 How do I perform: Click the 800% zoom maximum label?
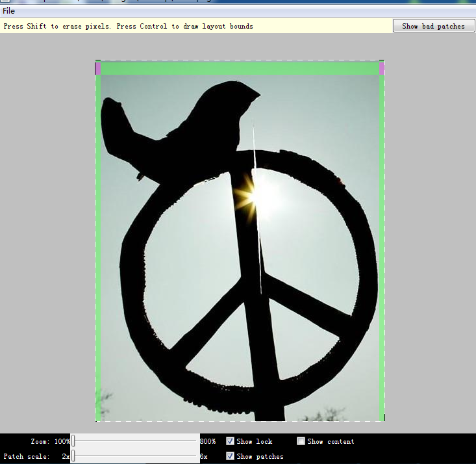[x=208, y=441]
